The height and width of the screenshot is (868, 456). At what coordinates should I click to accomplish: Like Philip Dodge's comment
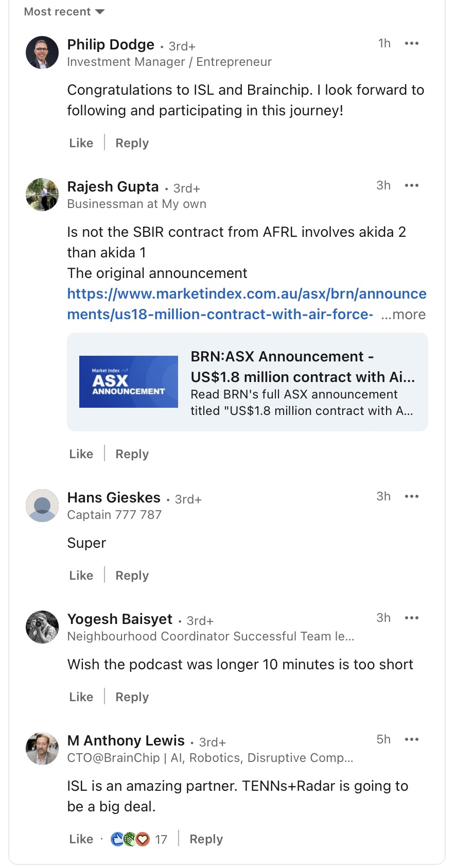81,143
